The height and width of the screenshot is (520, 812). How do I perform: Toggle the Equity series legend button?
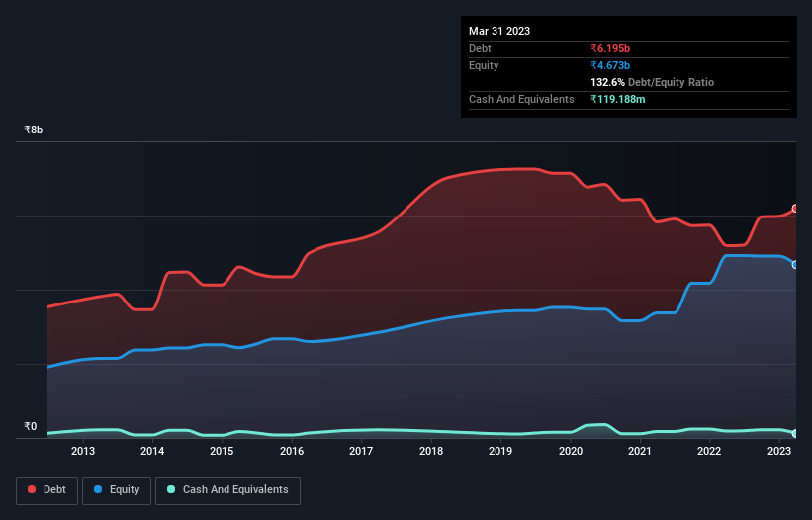[x=117, y=490]
